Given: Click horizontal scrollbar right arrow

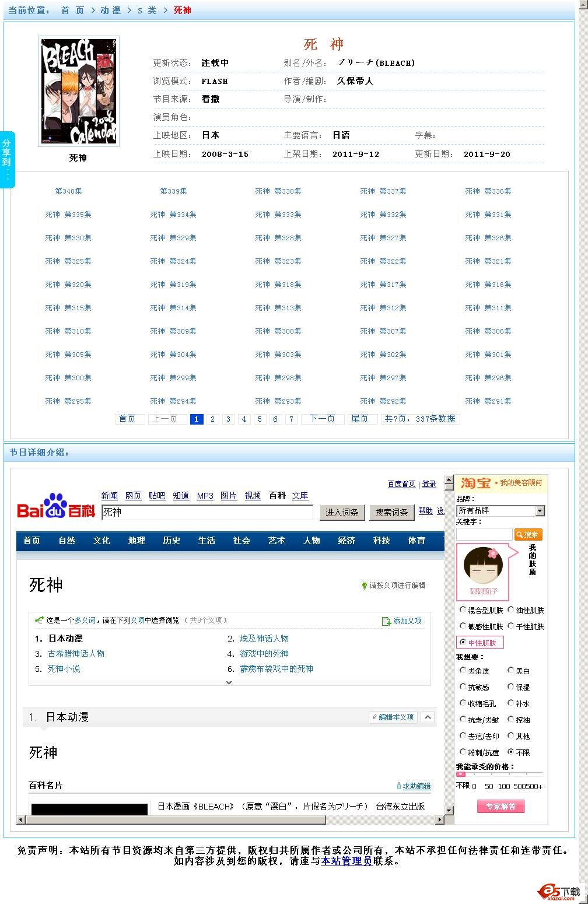Looking at the screenshot, I should click(440, 819).
